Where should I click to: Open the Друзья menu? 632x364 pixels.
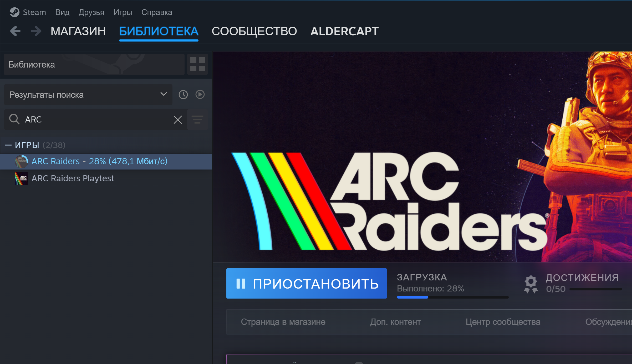click(x=91, y=12)
